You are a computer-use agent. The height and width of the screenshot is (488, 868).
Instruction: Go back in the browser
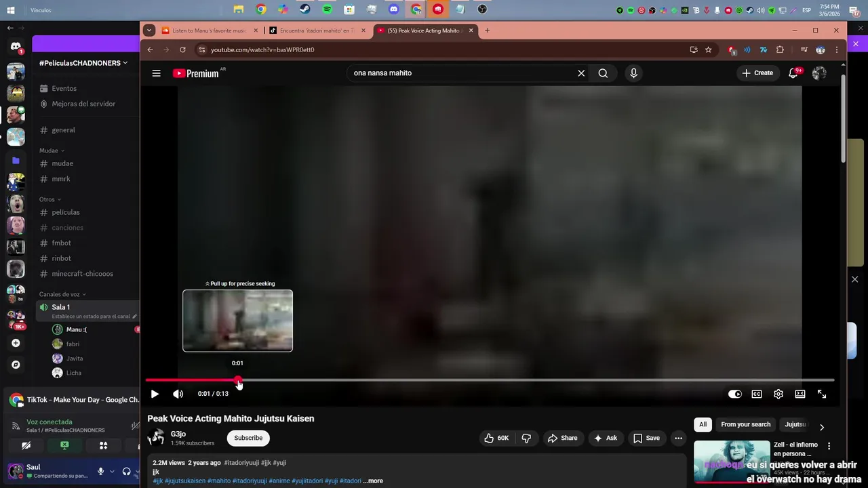(x=150, y=49)
